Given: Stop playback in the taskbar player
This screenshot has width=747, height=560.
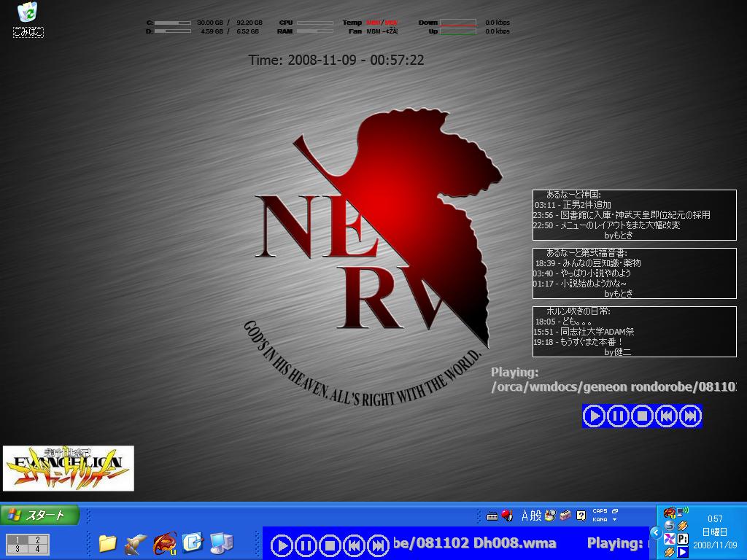Looking at the screenshot, I should pos(330,545).
